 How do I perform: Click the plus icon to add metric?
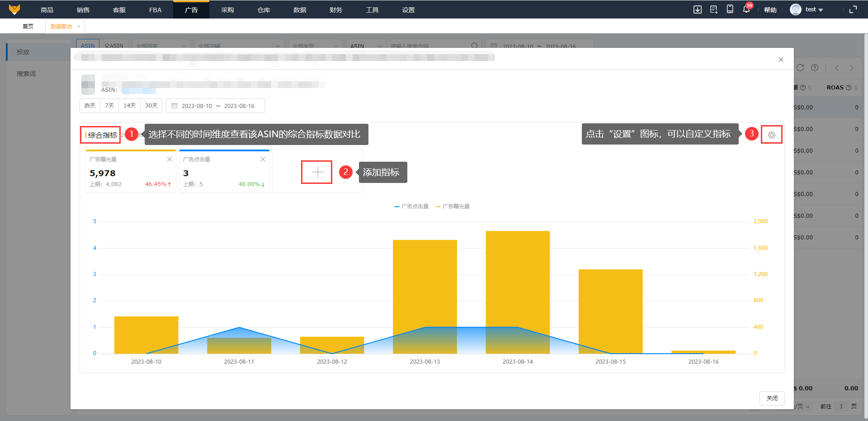pyautogui.click(x=317, y=172)
